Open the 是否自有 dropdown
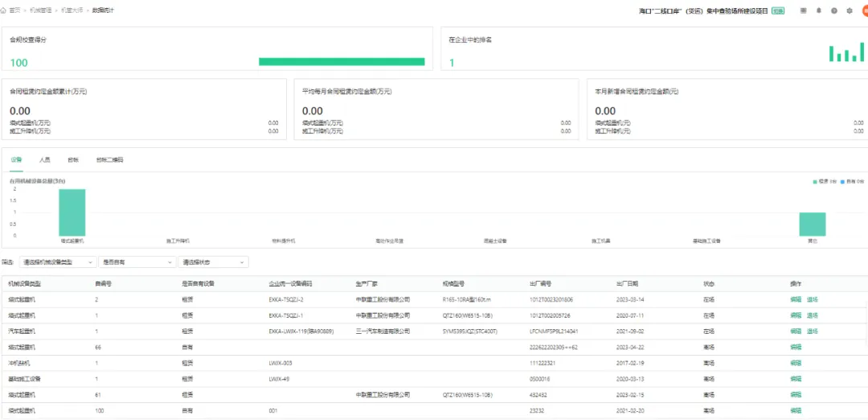 (x=137, y=261)
